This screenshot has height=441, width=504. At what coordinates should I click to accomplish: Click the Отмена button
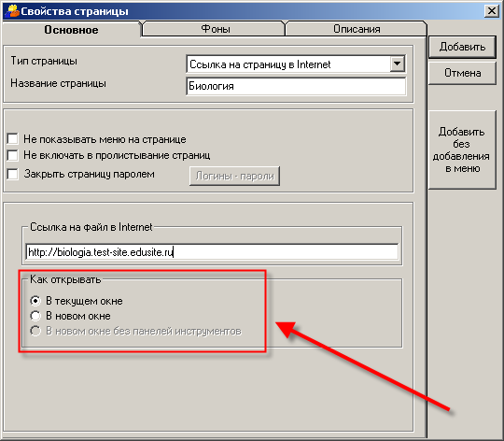click(462, 73)
